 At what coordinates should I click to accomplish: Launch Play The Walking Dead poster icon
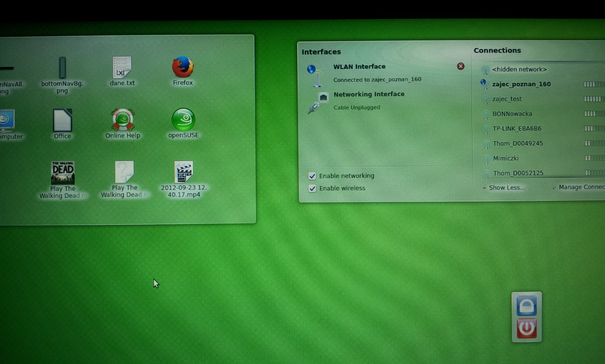point(63,173)
